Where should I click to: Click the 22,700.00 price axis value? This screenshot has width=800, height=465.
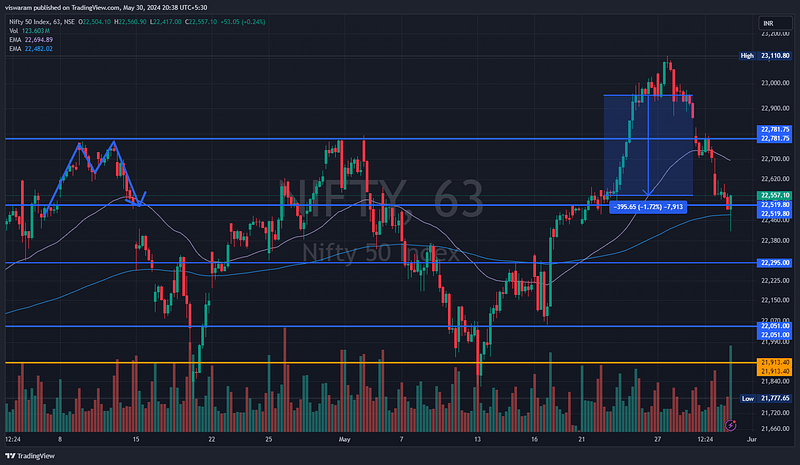[x=775, y=159]
